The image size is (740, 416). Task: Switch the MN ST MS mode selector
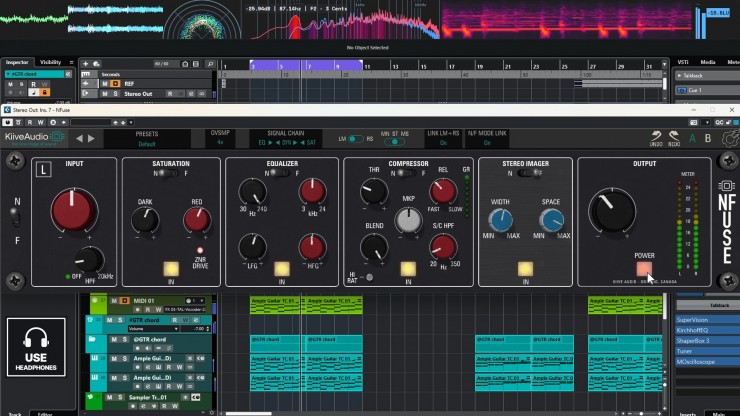click(x=395, y=142)
